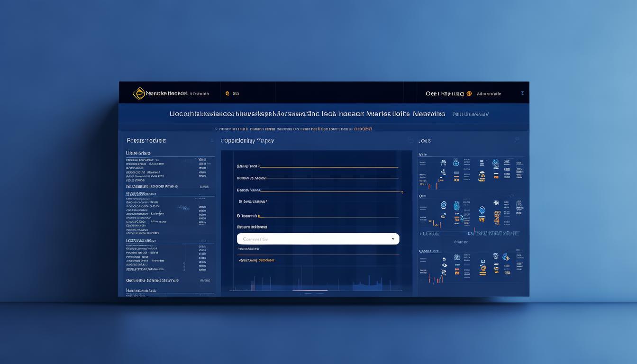Open the center form panel's header options icon

(410, 140)
